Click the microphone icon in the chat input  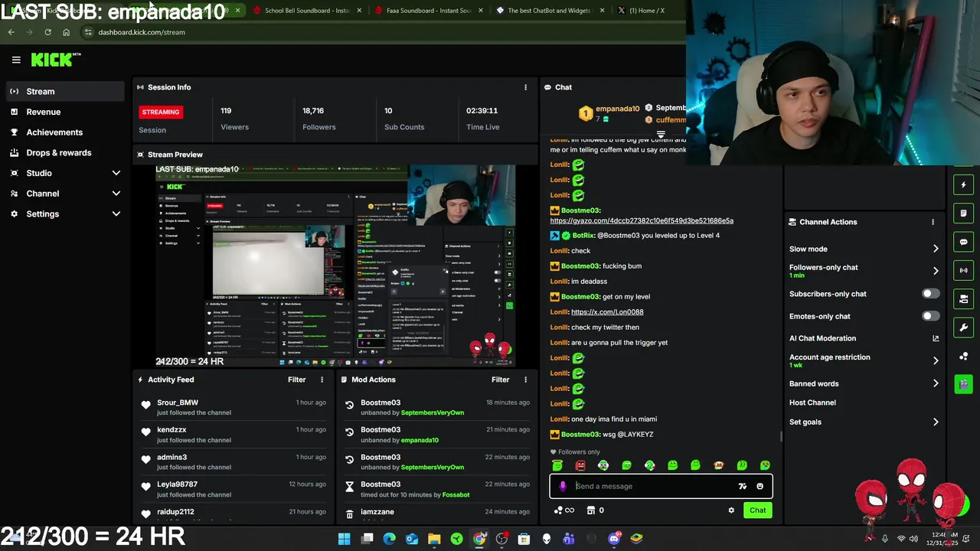[563, 486]
